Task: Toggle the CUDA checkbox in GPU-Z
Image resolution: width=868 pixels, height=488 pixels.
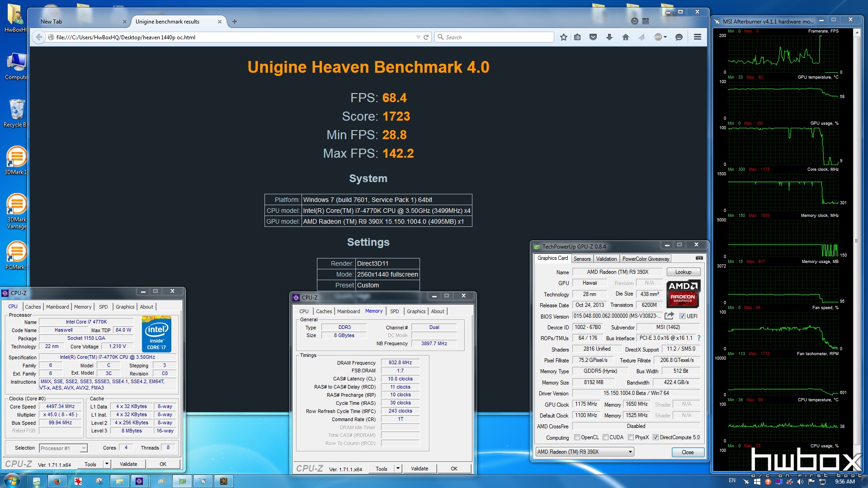Action: tap(605, 437)
